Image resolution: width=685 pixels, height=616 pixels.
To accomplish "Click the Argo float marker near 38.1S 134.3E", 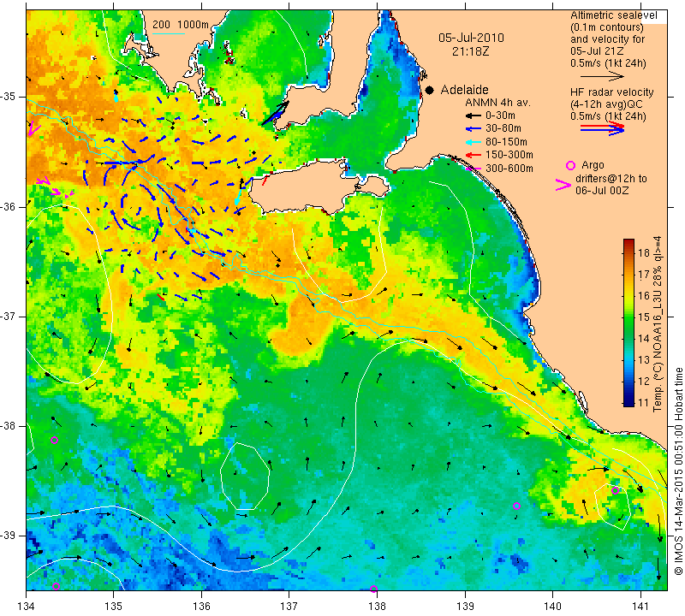I will pyautogui.click(x=54, y=440).
